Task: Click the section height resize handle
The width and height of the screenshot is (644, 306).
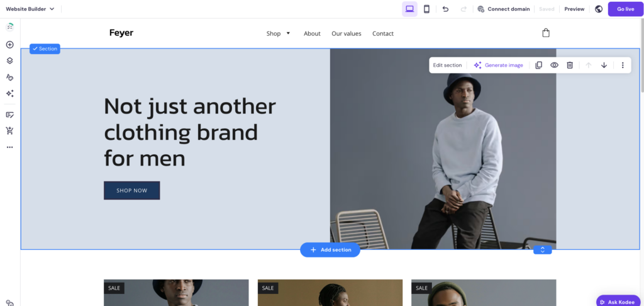Action: click(x=543, y=250)
